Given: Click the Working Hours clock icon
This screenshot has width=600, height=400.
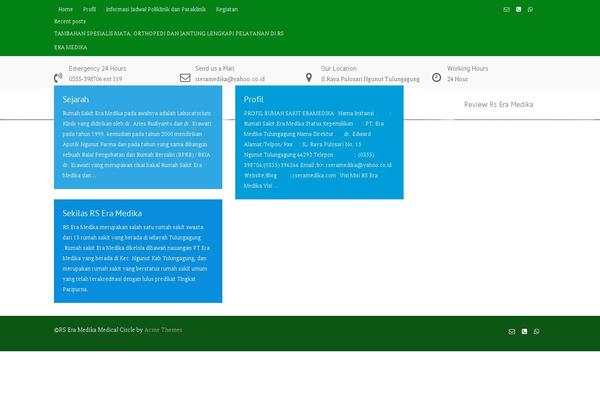Looking at the screenshot, I should pos(436,78).
